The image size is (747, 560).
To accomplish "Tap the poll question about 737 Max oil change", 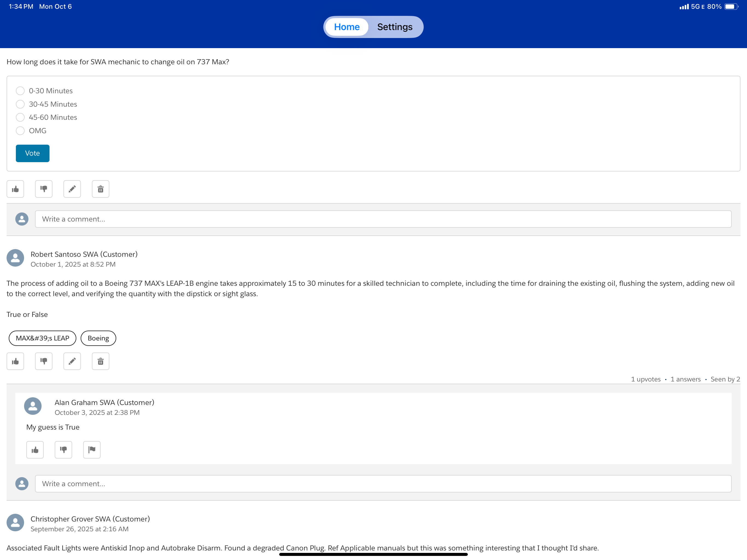I will click(118, 62).
